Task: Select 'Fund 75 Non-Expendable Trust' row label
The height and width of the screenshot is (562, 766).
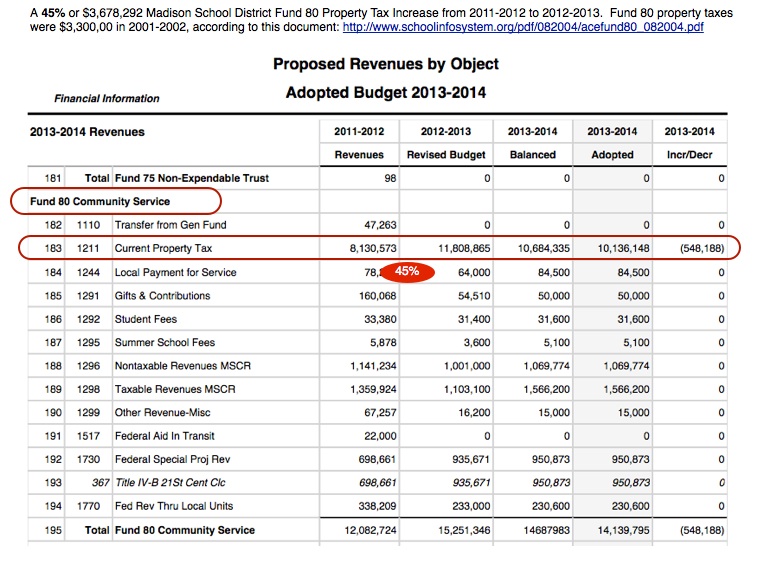Action: click(x=192, y=178)
